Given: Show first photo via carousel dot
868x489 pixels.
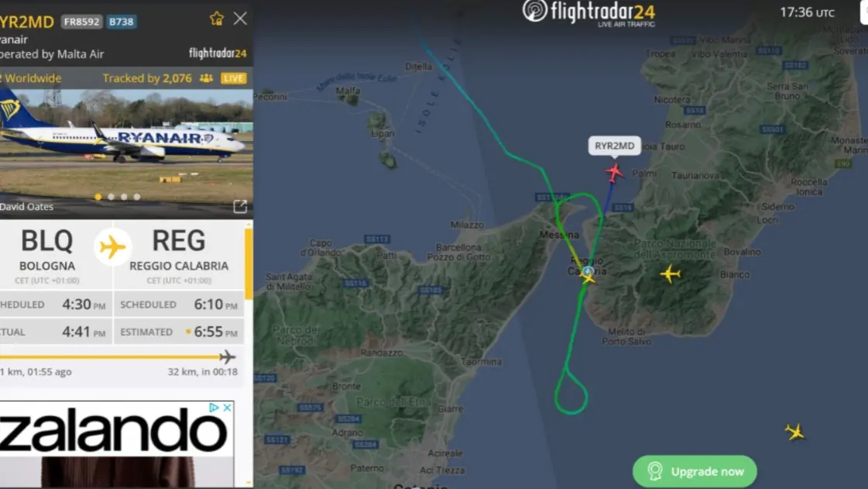Looking at the screenshot, I should (98, 197).
